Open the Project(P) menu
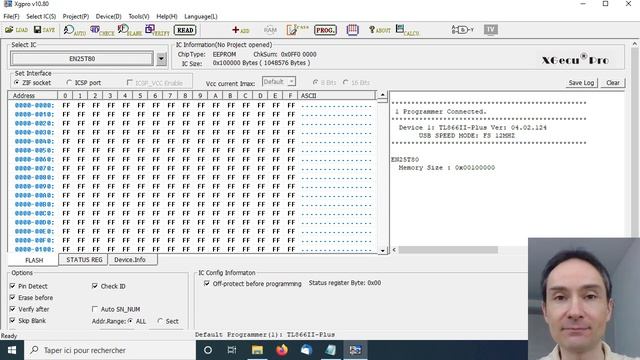This screenshot has height=360, width=640. [x=76, y=16]
